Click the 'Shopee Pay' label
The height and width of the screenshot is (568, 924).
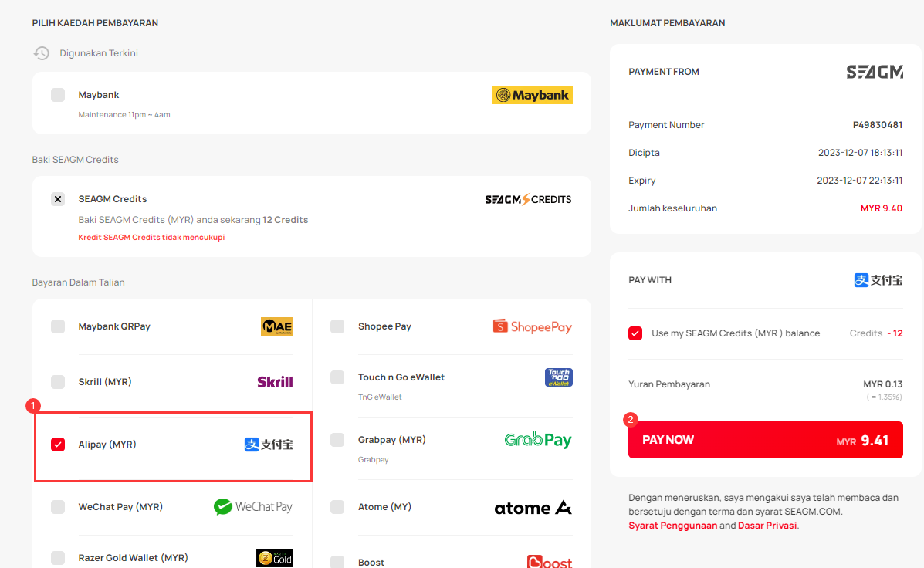(x=384, y=326)
